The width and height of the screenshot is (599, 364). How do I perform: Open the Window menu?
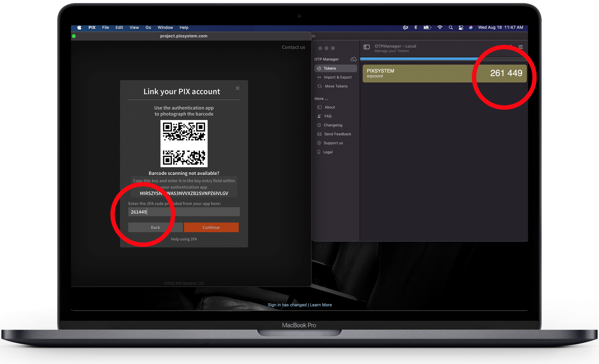[165, 28]
